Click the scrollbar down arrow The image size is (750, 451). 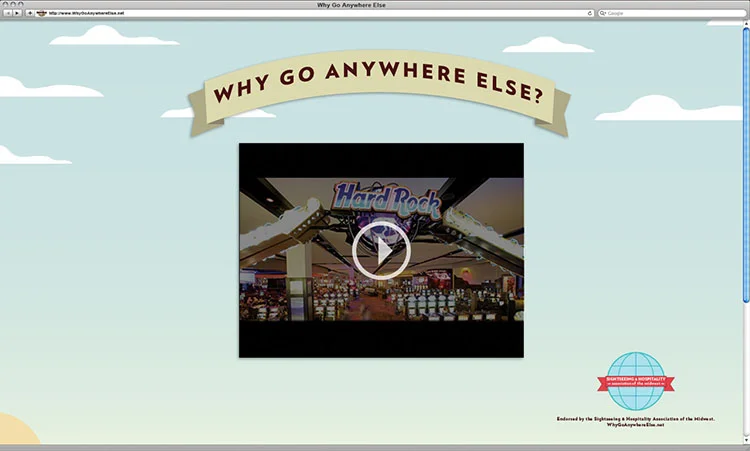(746, 440)
